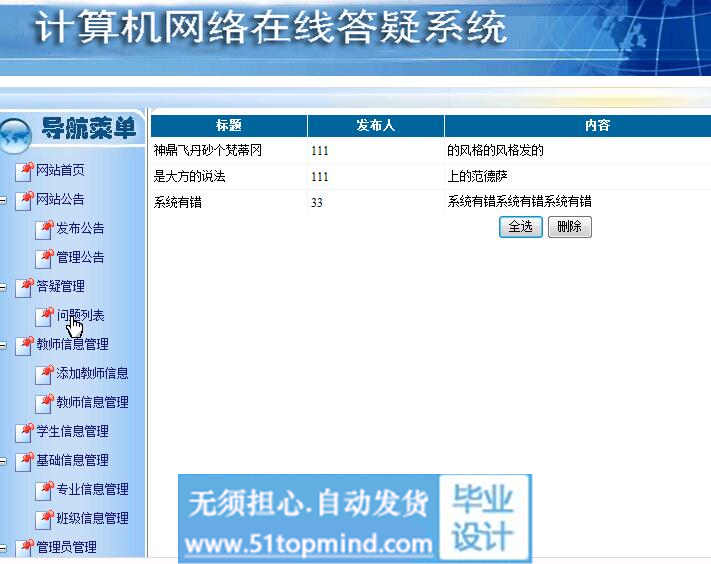Collapse the 教师信息管理 tree node
Viewport: 711px width, 564px height.
coord(3,345)
